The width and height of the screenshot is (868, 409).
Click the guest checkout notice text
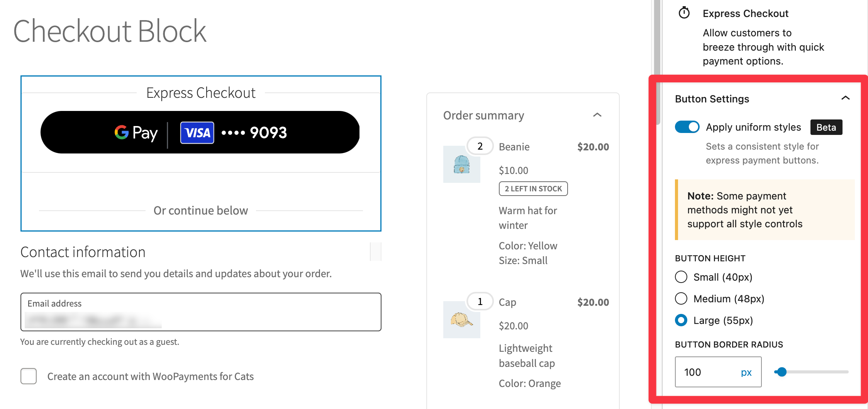click(100, 342)
